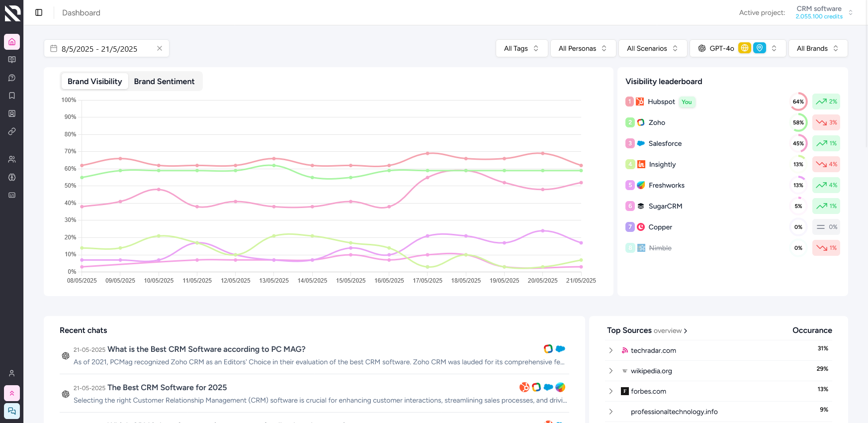Open the GPT-4o model selector dropdown
The image size is (868, 423).
[x=738, y=48]
